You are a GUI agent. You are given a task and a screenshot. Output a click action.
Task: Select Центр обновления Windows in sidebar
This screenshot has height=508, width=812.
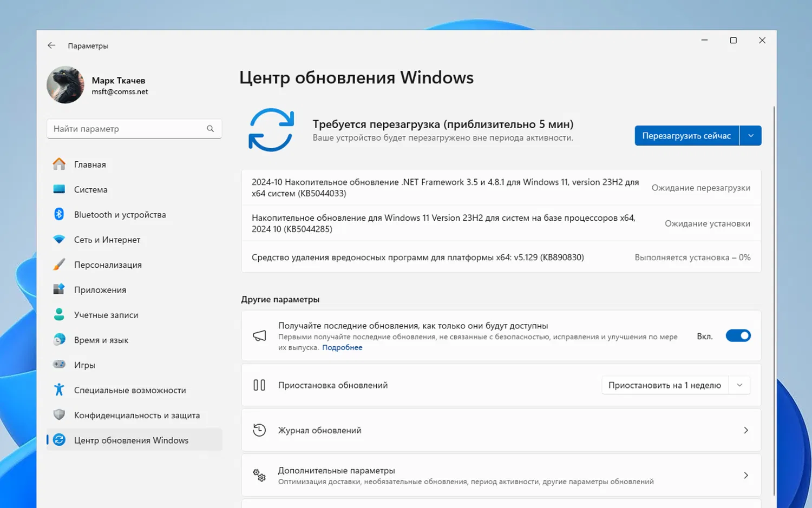(134, 440)
